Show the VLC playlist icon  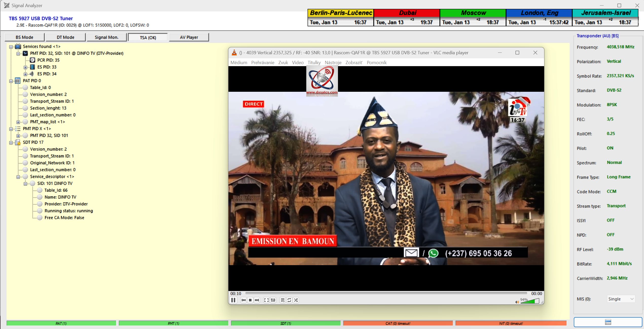(282, 300)
